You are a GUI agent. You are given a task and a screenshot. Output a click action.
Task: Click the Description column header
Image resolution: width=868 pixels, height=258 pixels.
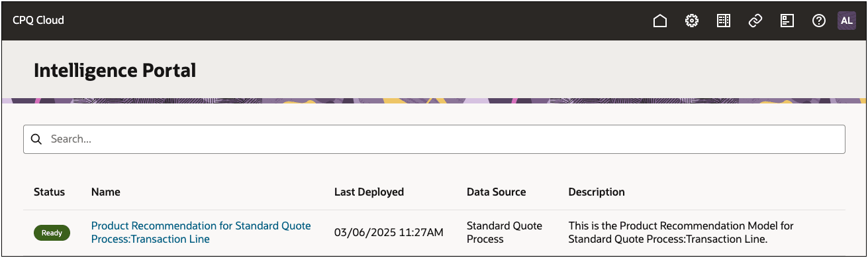point(597,192)
